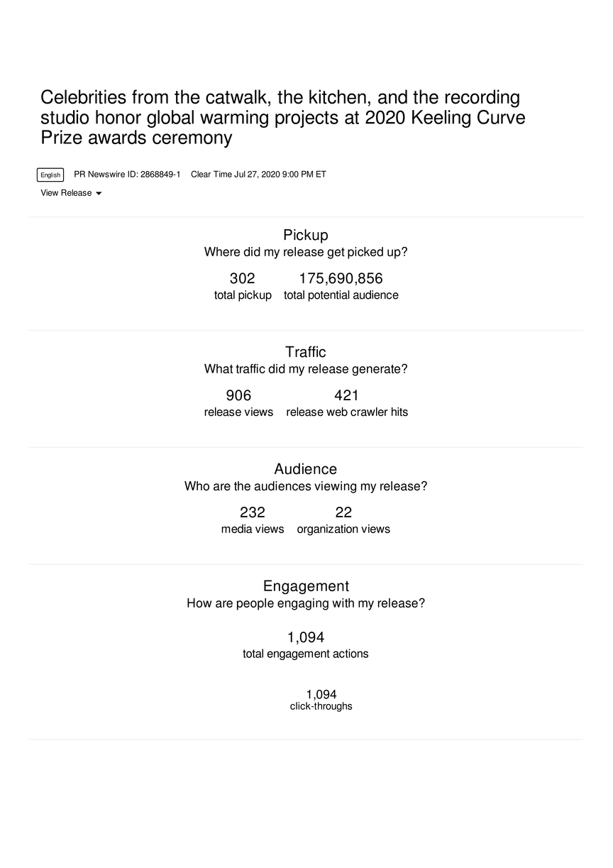Open the Pickup section heading
This screenshot has width=613, height=868.
pos(306,235)
